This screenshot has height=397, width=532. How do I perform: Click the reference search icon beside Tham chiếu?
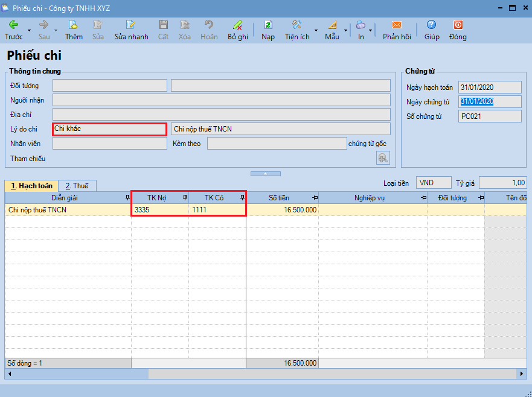pos(383,157)
